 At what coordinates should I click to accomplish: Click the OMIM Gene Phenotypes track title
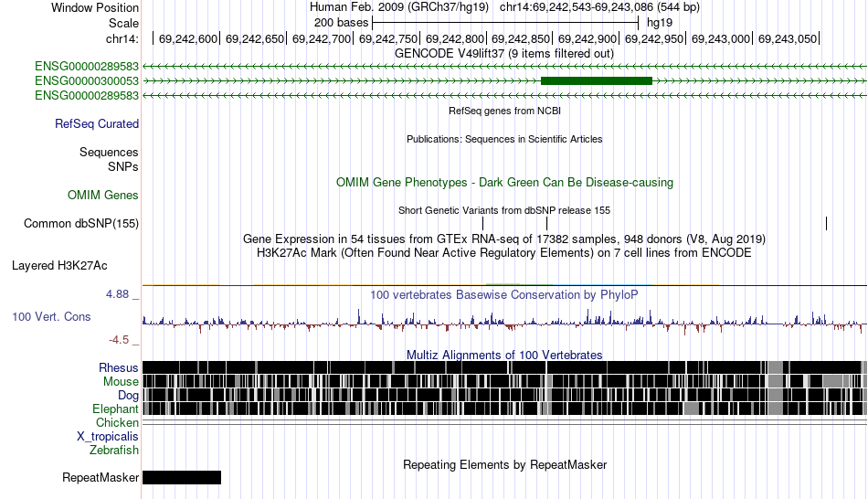505,182
